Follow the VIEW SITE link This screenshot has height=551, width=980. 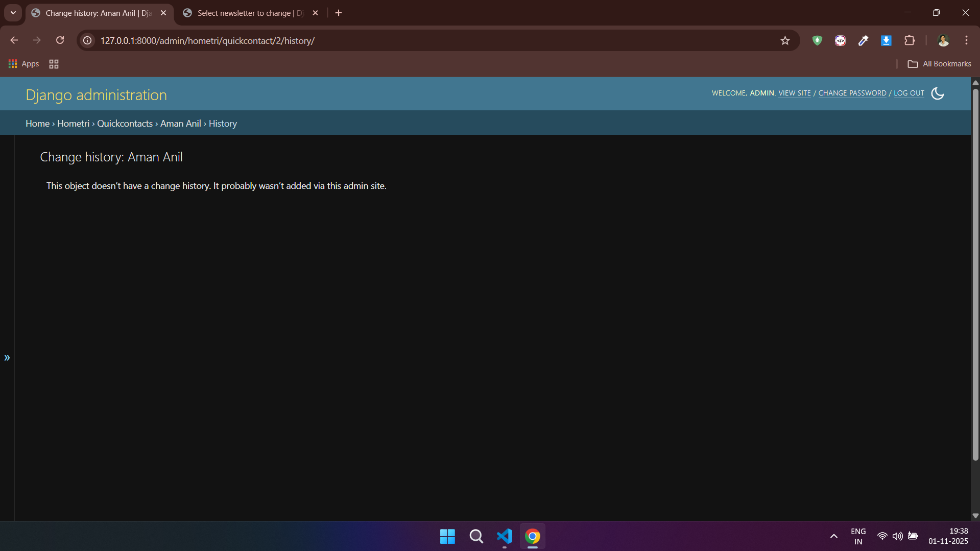click(x=795, y=93)
